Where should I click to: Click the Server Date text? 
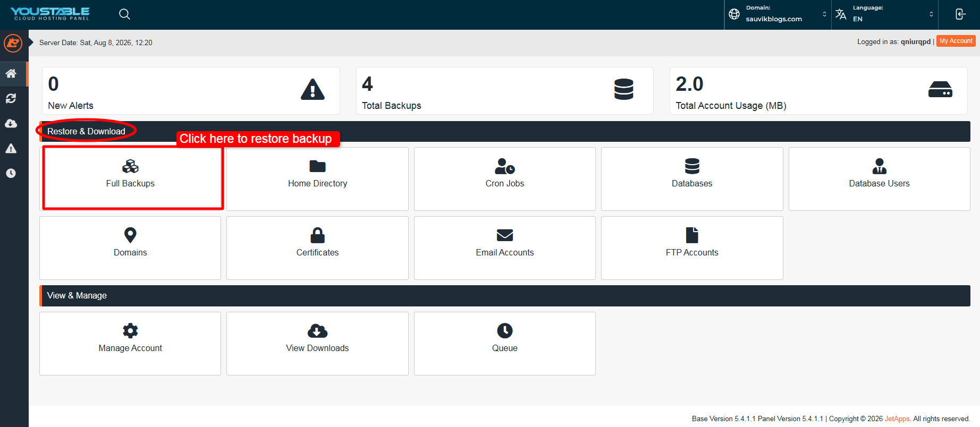(x=96, y=42)
